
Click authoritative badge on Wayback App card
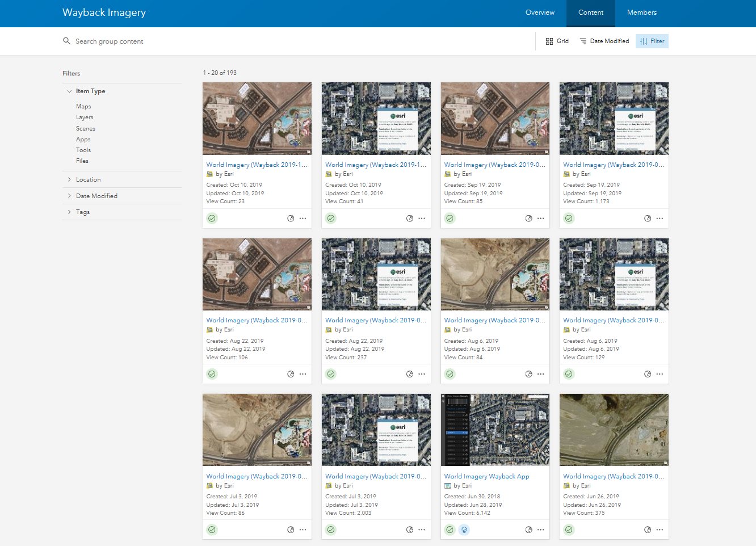450,530
